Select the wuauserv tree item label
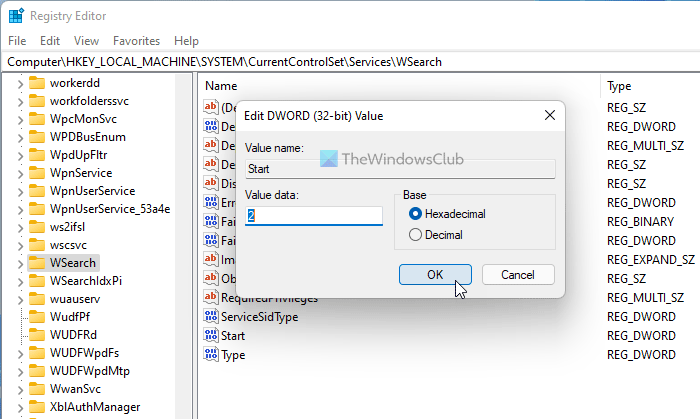700x419 pixels. pyautogui.click(x=75, y=299)
